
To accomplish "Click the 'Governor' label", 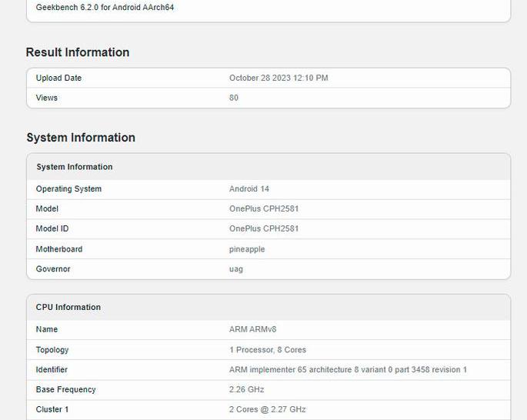I will tap(53, 269).
